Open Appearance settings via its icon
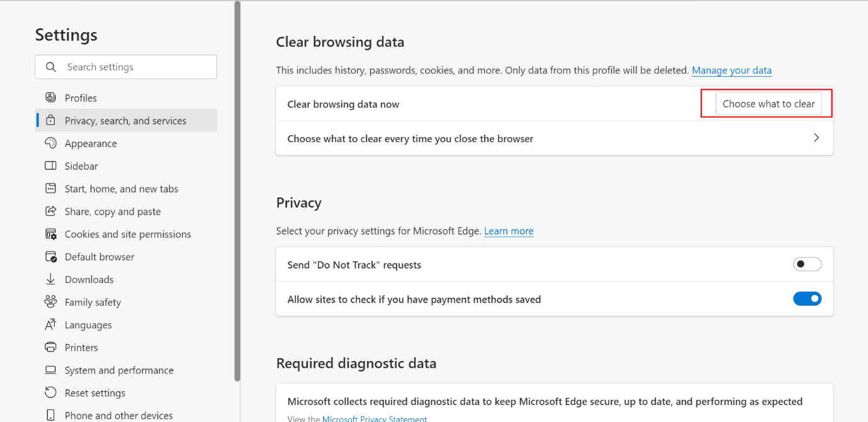868x422 pixels. click(50, 143)
